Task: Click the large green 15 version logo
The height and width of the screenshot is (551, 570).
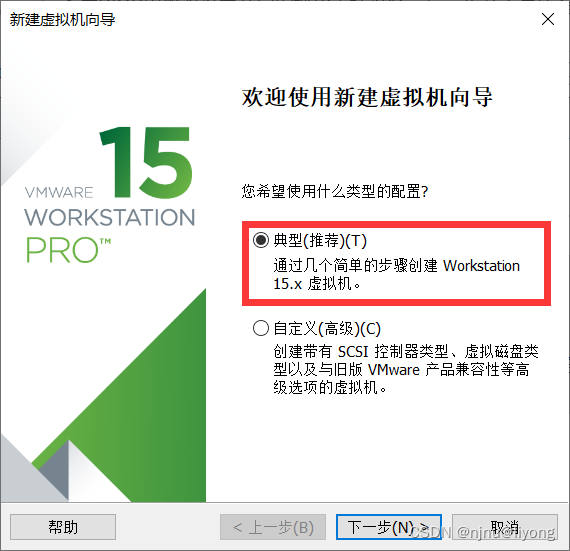Action: pyautogui.click(x=146, y=162)
